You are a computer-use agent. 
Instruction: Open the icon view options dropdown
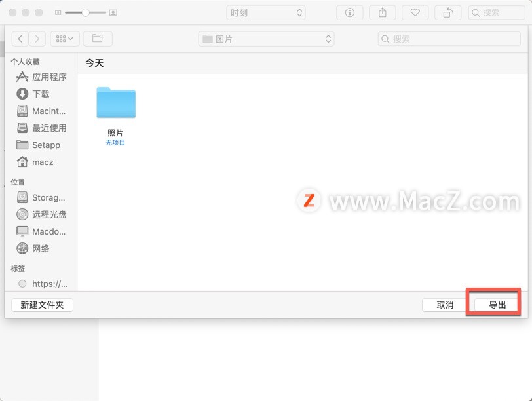point(65,39)
